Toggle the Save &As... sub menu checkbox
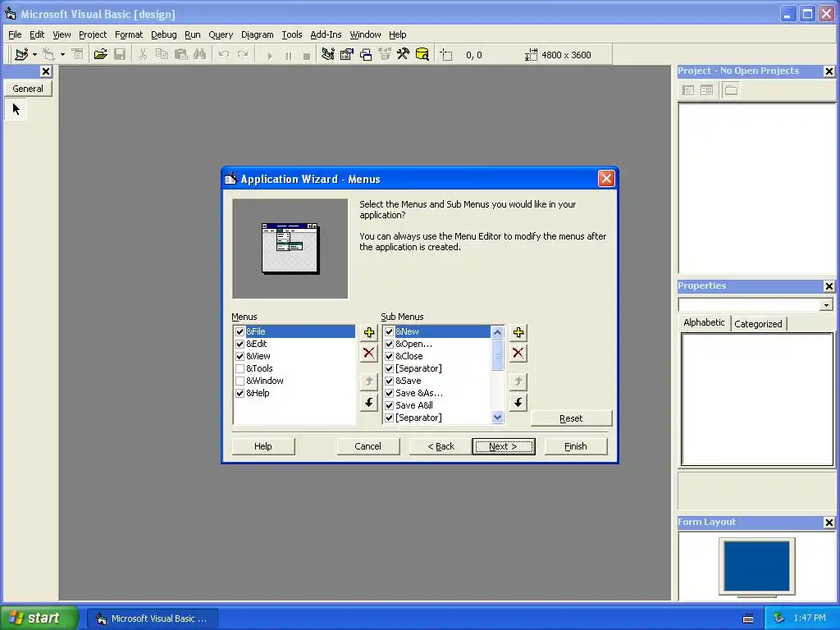 tap(390, 393)
